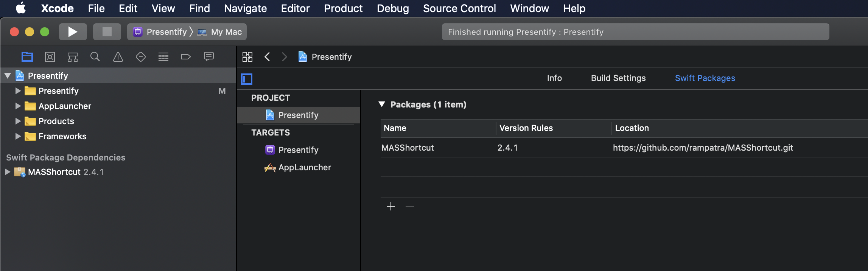Click the Run (play) button
The image size is (868, 271).
click(x=73, y=32)
